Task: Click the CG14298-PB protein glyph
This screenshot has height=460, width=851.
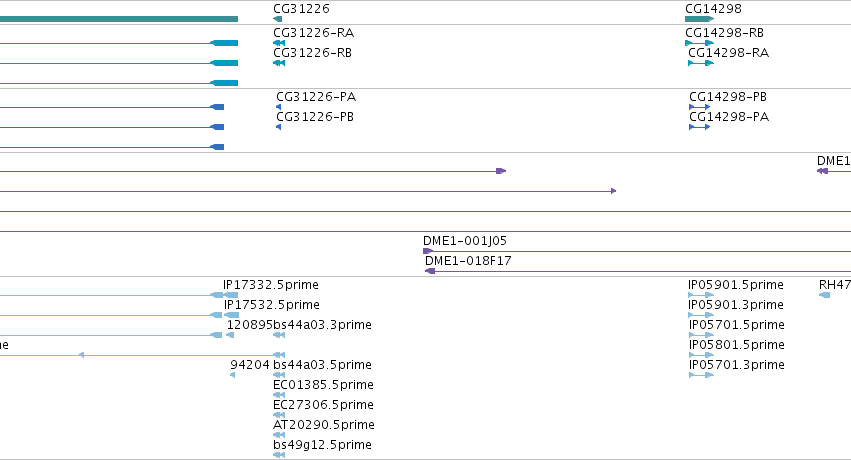Action: click(x=700, y=107)
